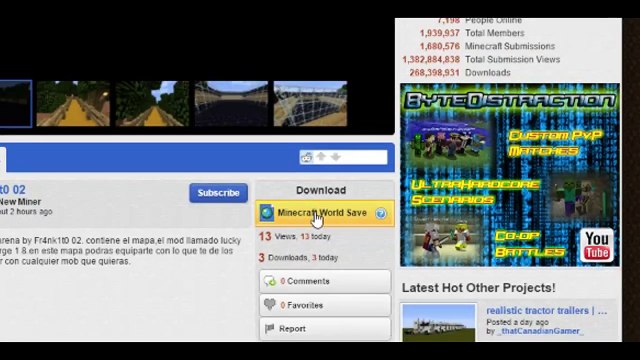Downvote using the Reddit down arrow

[336, 157]
